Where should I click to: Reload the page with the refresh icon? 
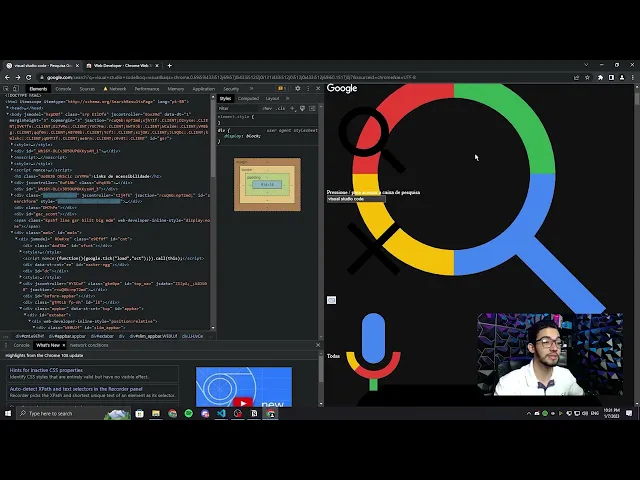[29, 77]
